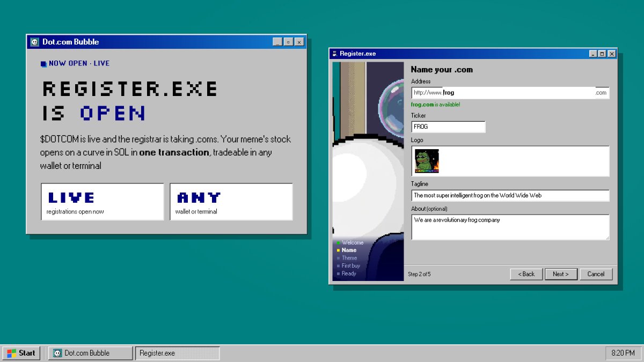The height and width of the screenshot is (362, 644).
Task: Click the ".com" suffix in Address field
Action: point(601,93)
